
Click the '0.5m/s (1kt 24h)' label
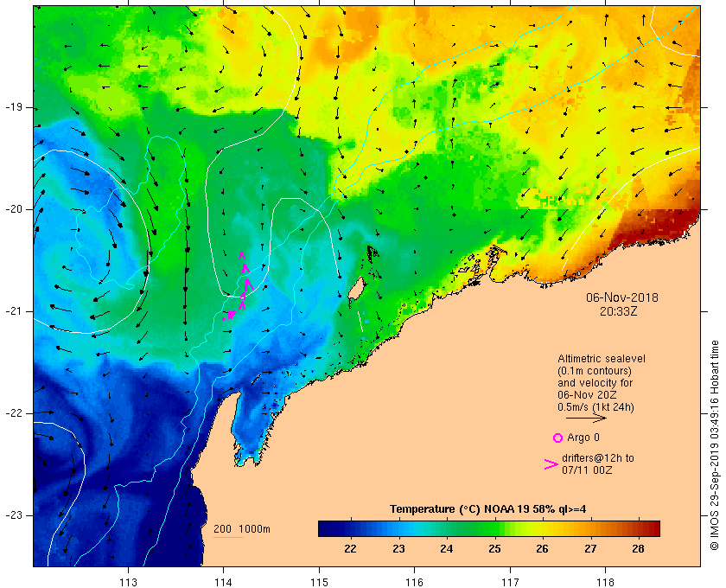pos(595,407)
